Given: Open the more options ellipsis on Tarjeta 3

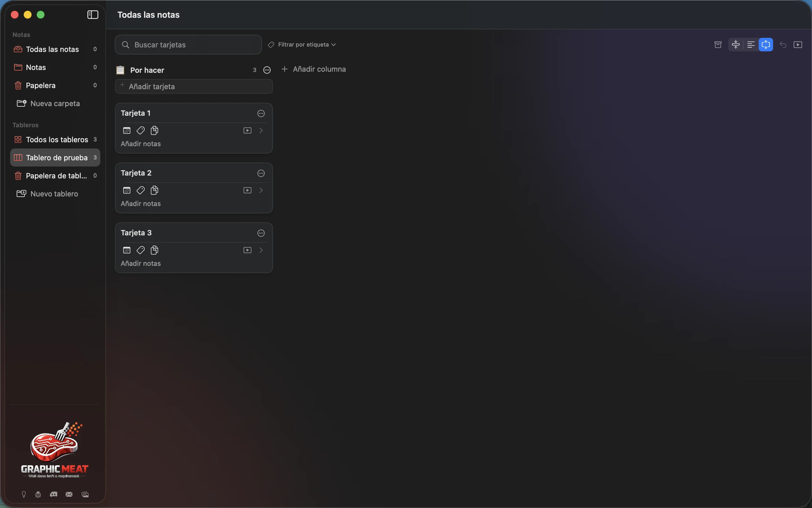Looking at the screenshot, I should 261,233.
